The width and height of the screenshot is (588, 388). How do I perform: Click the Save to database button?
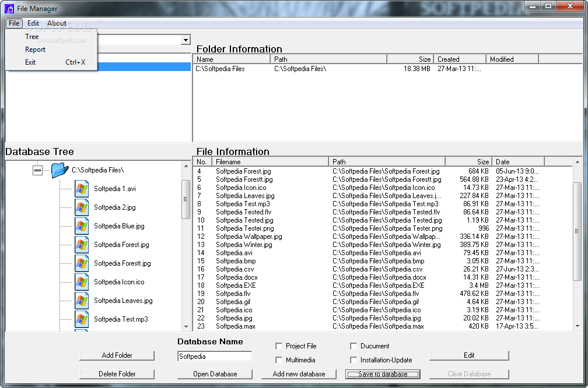383,374
